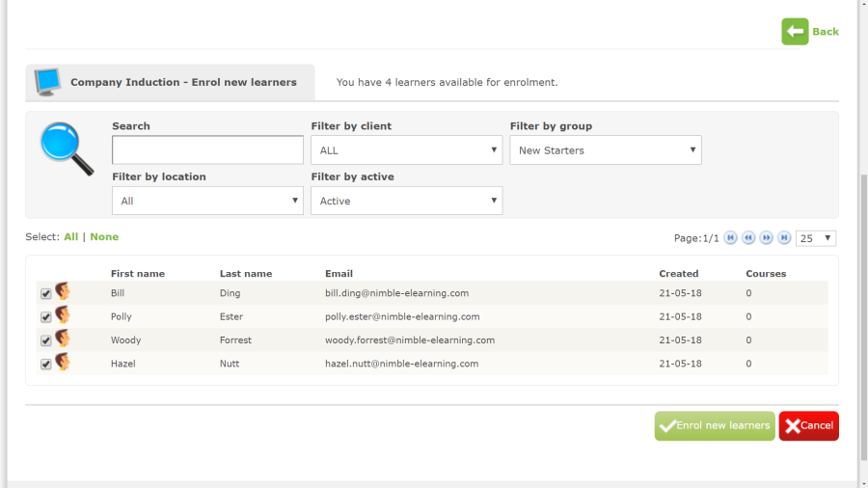868x488 pixels.
Task: Go to last page icon
Action: [x=784, y=238]
